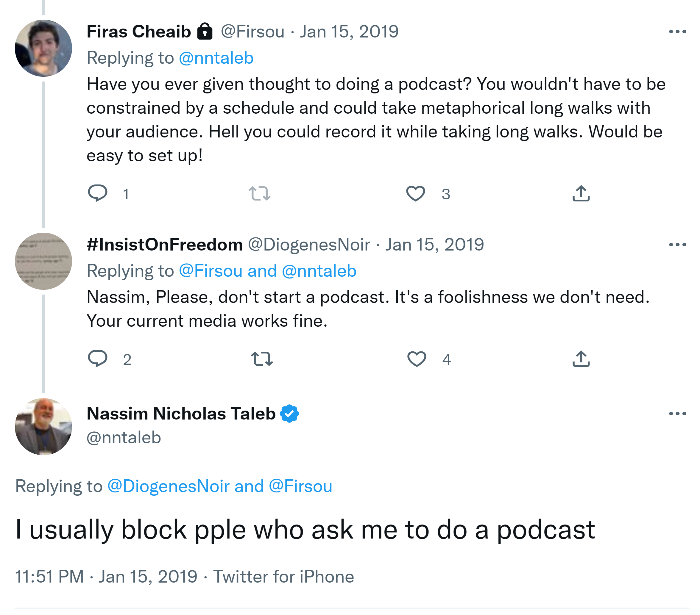This screenshot has height=615, width=700.
Task: Like the #InsistOnFreedom tweet
Action: click(417, 359)
